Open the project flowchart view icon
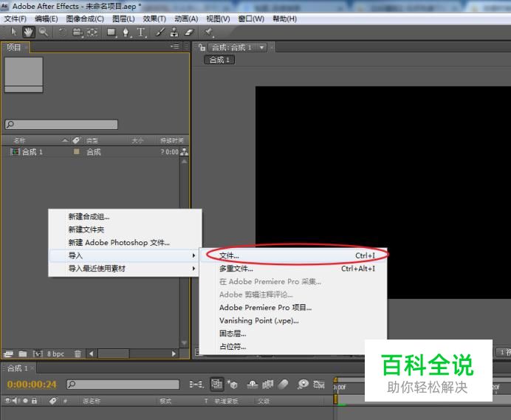 pos(184,152)
